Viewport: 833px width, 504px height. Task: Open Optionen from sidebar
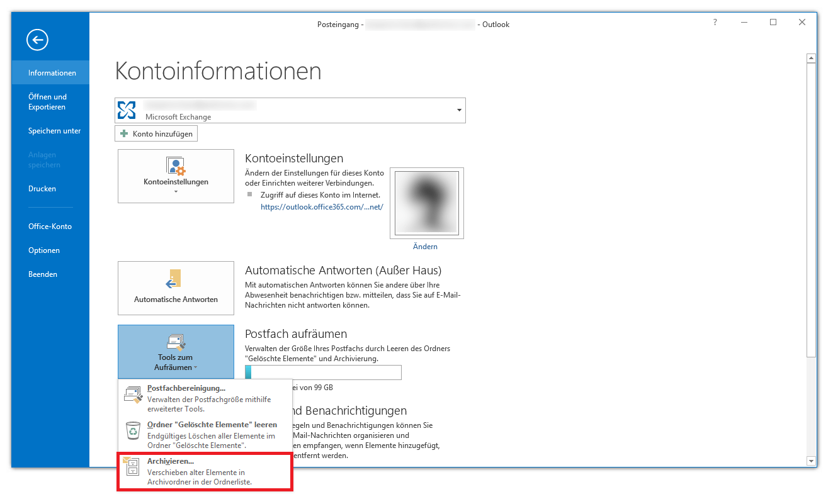pos(50,250)
